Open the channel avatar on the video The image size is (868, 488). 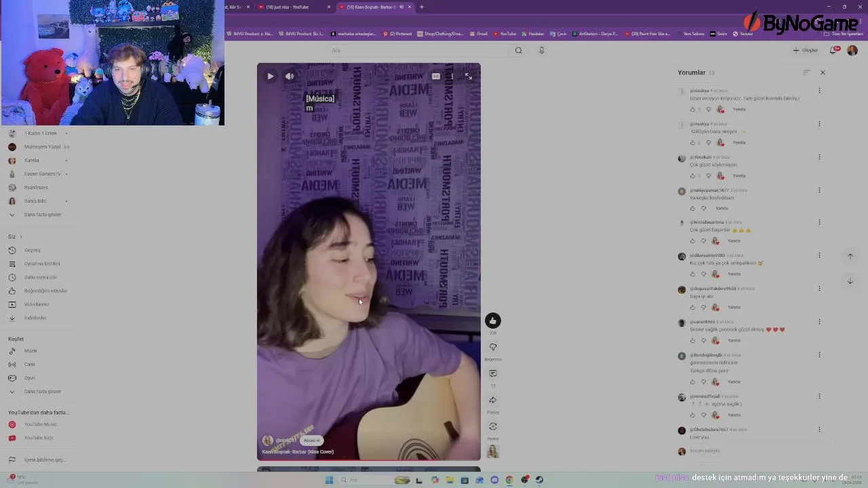tap(268, 441)
